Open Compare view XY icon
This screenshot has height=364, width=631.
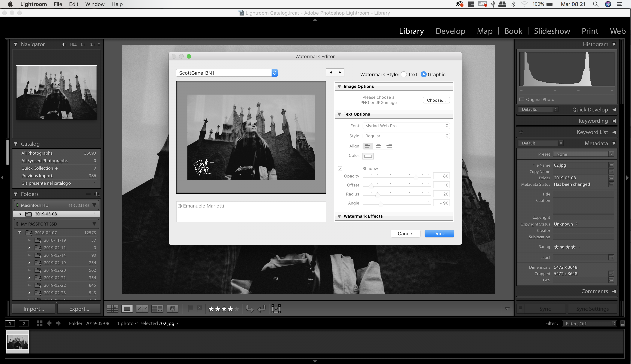tap(142, 309)
